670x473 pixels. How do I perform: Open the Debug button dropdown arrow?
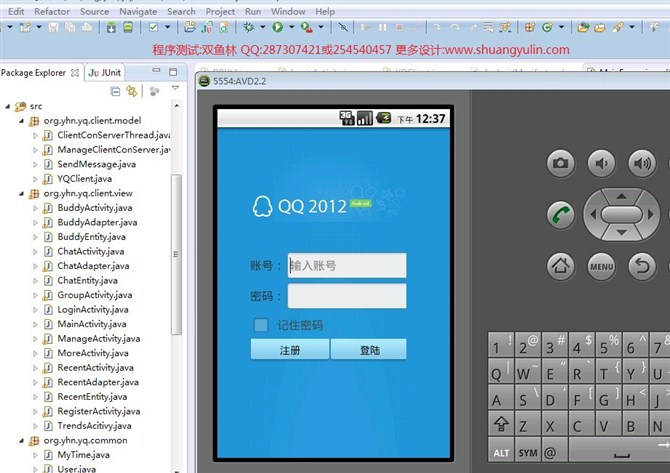coord(263,27)
